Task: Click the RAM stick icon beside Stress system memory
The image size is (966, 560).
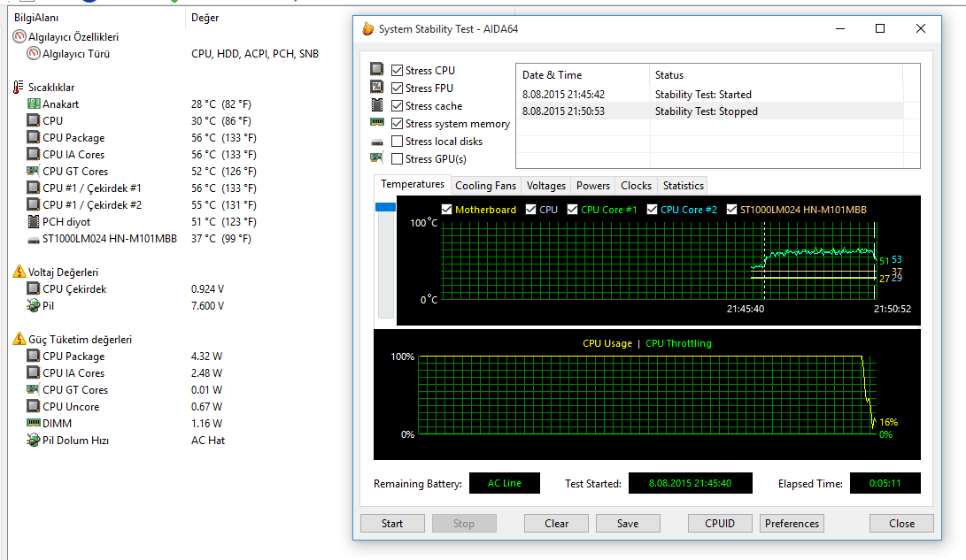Action: [377, 122]
